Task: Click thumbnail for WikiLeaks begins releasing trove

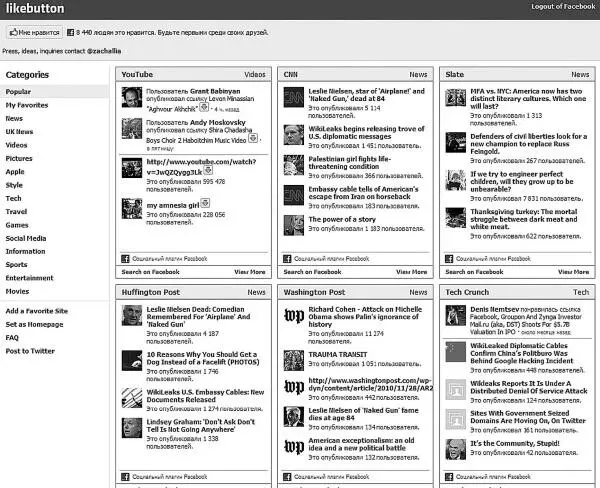Action: pyautogui.click(x=293, y=135)
